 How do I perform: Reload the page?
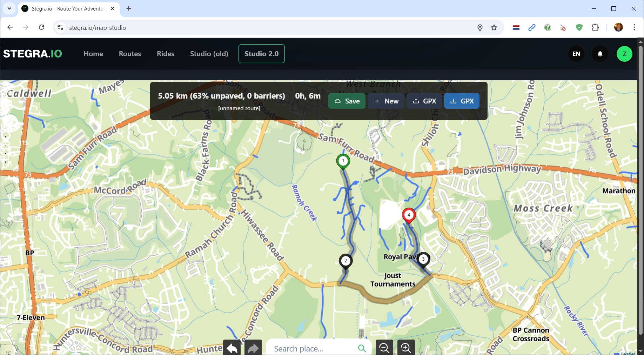(x=41, y=27)
